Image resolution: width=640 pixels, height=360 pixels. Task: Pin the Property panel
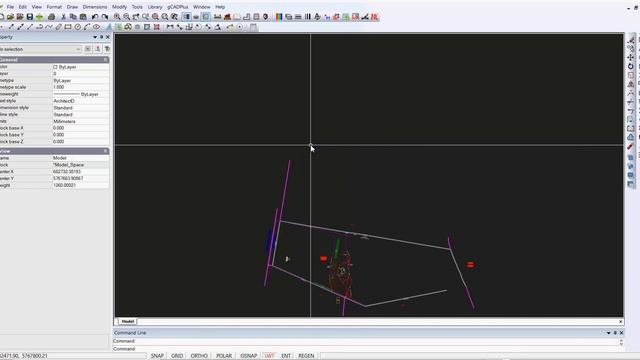102,37
